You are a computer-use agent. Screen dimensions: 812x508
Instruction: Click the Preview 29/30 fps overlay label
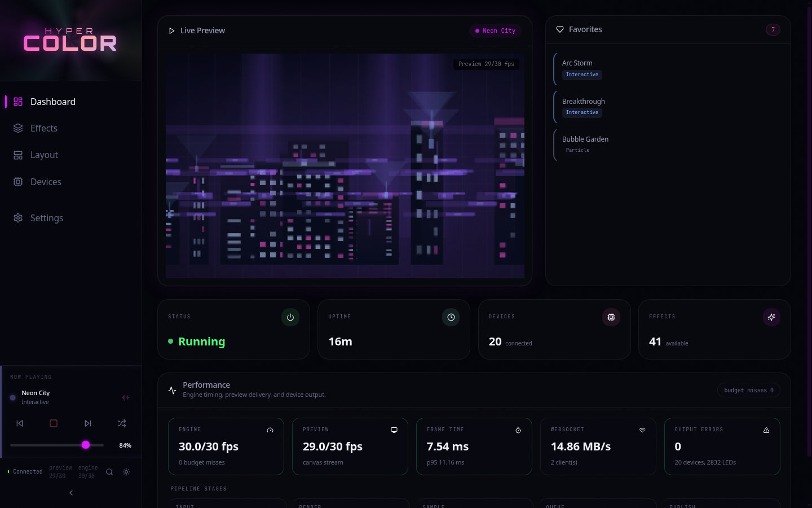pos(486,64)
